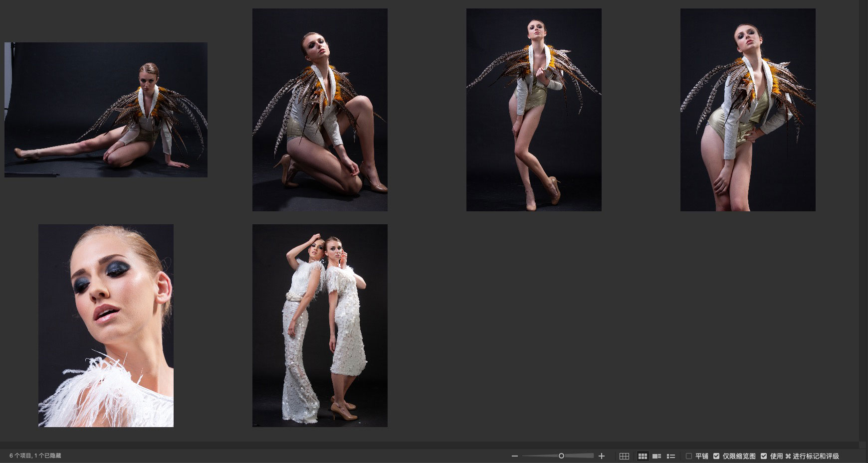
Task: Switch to list view icon
Action: (x=671, y=456)
